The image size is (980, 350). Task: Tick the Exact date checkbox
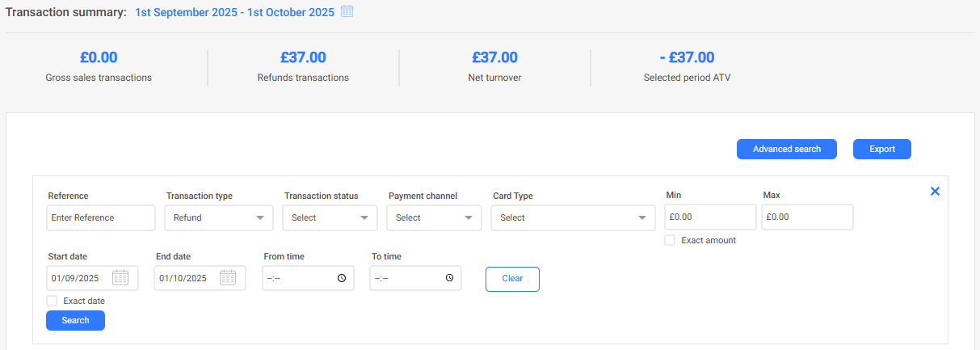pos(52,301)
